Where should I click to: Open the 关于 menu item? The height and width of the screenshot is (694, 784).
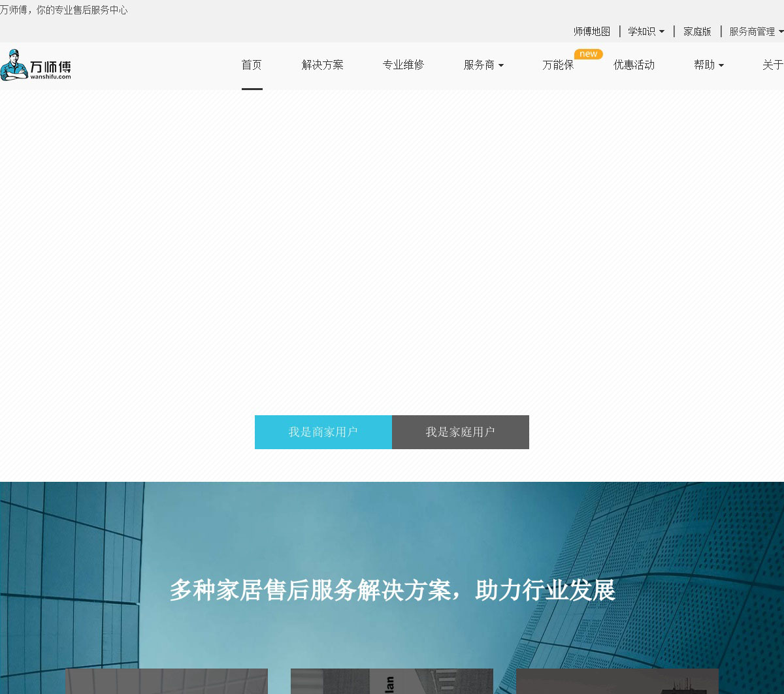773,65
